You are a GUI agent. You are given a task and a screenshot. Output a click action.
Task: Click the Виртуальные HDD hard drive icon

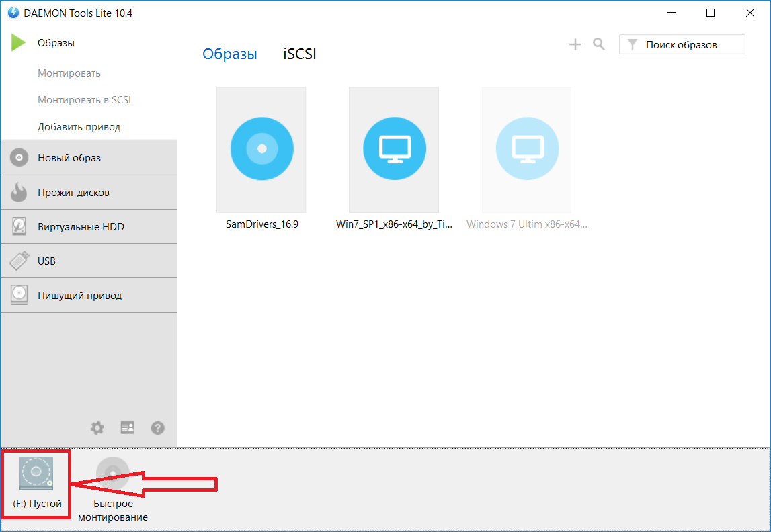[19, 226]
